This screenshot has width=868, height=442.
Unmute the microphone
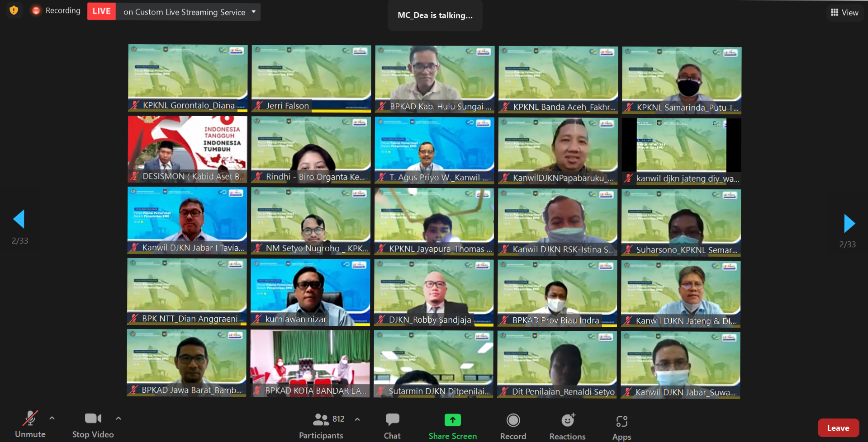(x=30, y=425)
